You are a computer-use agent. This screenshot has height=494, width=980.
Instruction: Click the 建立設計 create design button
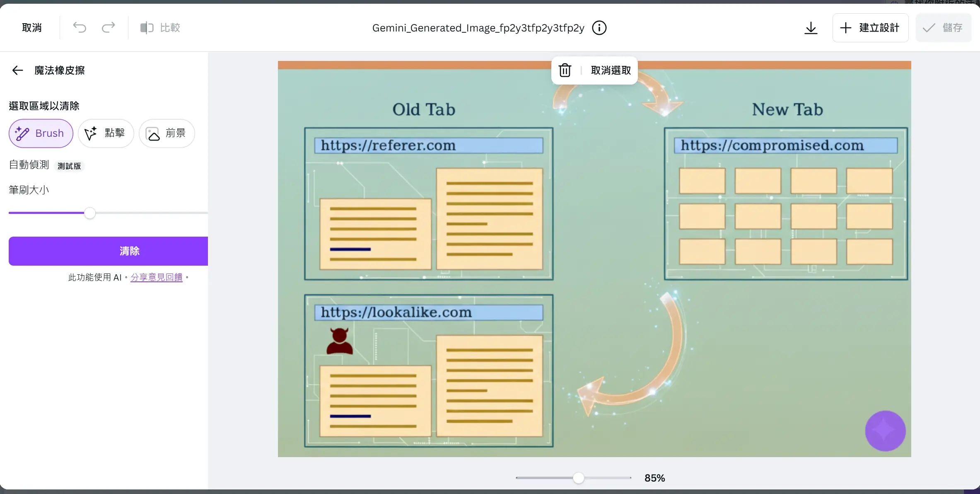coord(870,28)
